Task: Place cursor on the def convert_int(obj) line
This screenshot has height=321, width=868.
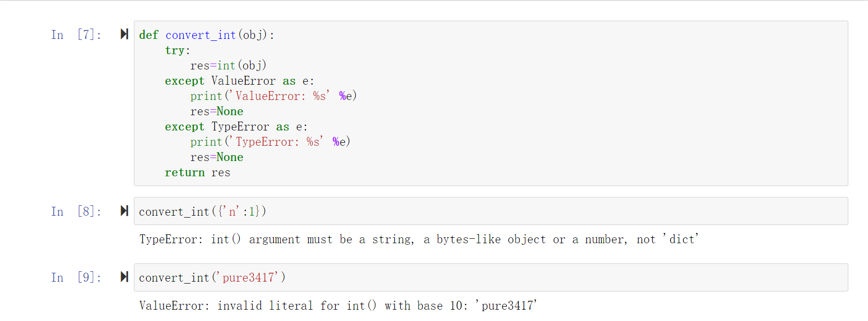Action: point(207,35)
